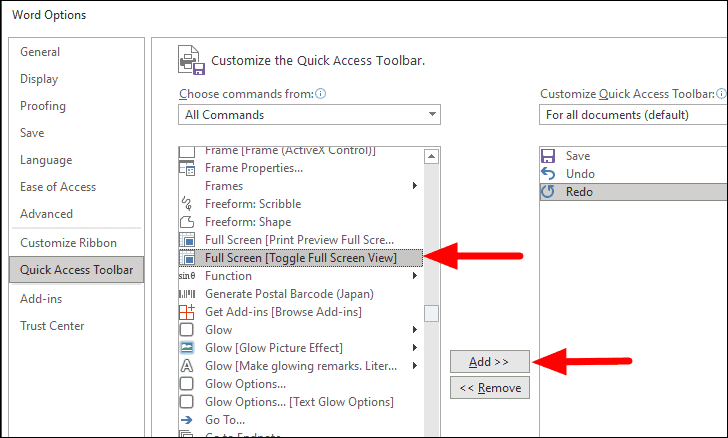Click the Generate Postal Barcode icon

pos(187,294)
